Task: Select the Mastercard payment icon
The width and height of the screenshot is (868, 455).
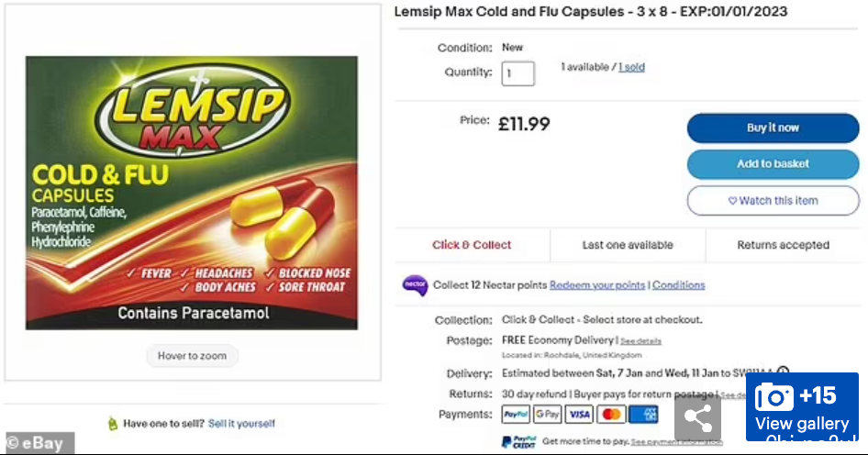Action: 611,414
